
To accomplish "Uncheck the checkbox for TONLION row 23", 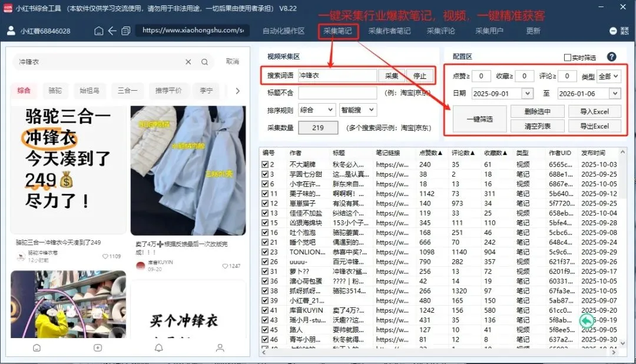I will tap(265, 252).
